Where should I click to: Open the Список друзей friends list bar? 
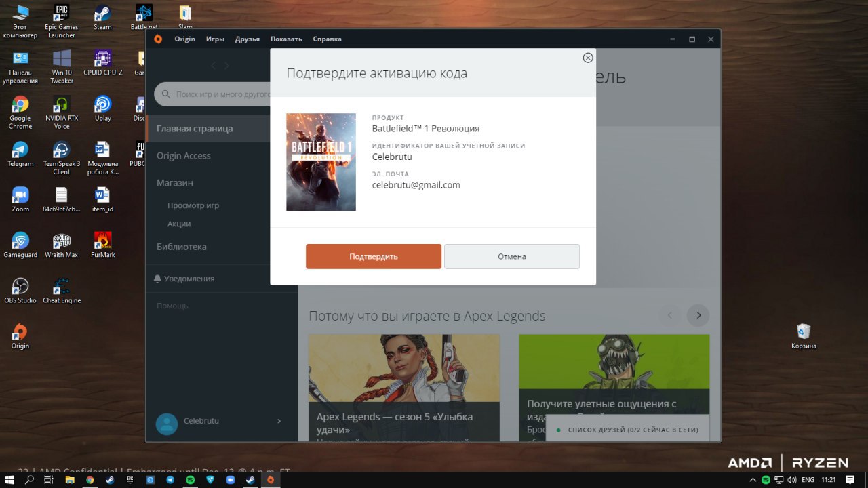click(x=627, y=430)
